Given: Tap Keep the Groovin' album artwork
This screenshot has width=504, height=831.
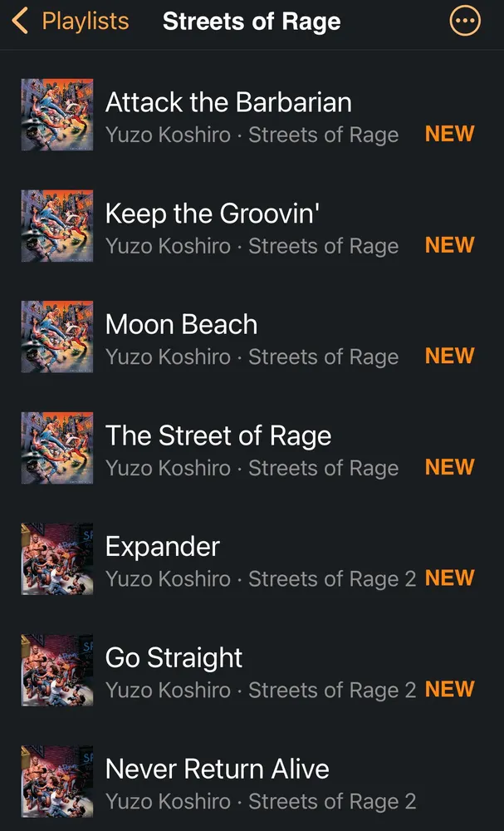Looking at the screenshot, I should tap(56, 226).
